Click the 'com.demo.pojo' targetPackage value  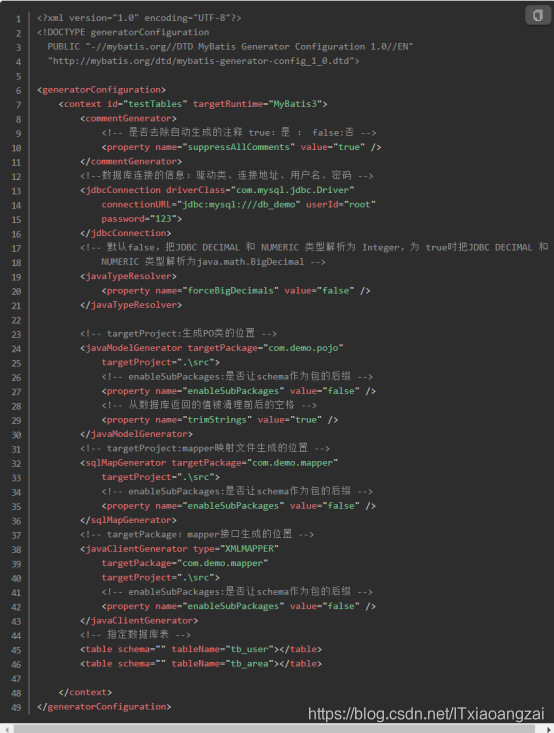click(303, 348)
